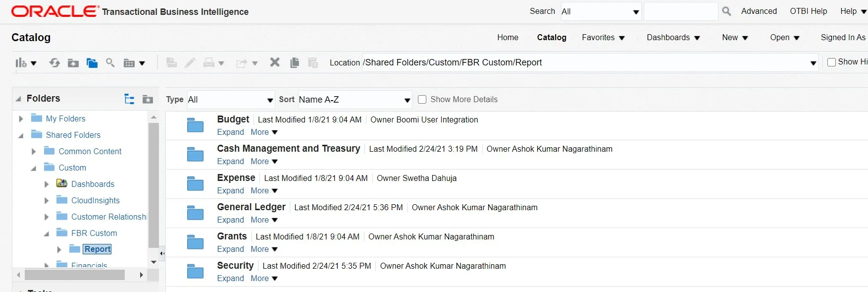Open the Sort Name A-Z dropdown
The height and width of the screenshot is (292, 868).
click(355, 100)
